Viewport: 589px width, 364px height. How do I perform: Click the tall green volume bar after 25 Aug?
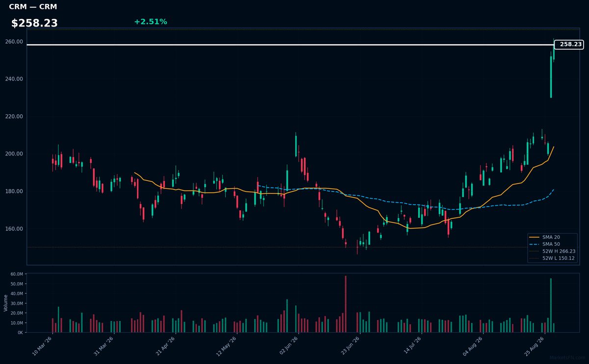pos(551,306)
